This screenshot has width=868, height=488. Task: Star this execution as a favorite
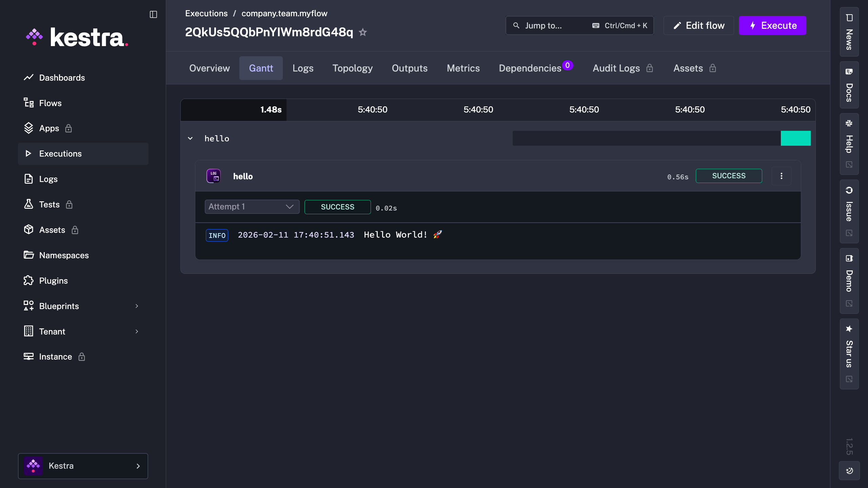click(363, 32)
